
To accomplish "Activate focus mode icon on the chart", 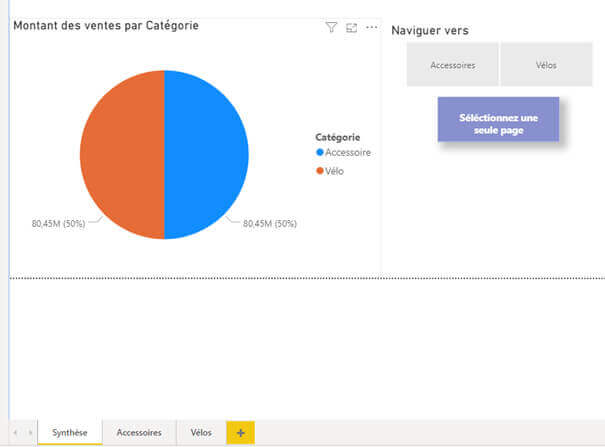I will coord(352,28).
